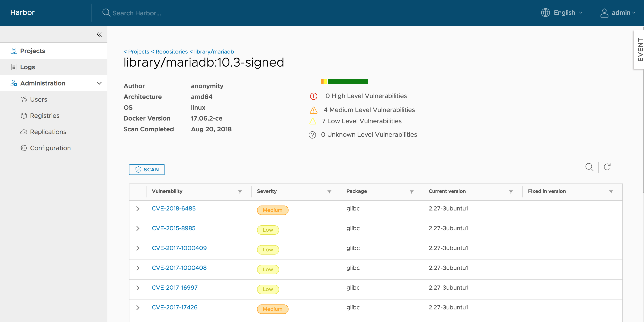Click the search magnifier icon in header
This screenshot has height=322, width=644.
click(x=106, y=13)
